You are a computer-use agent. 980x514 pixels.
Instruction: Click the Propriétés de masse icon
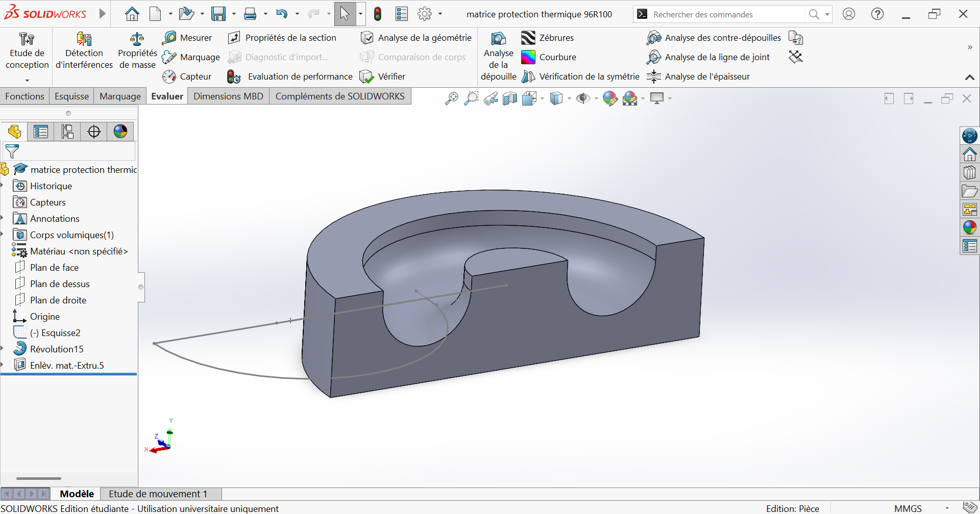point(137,40)
